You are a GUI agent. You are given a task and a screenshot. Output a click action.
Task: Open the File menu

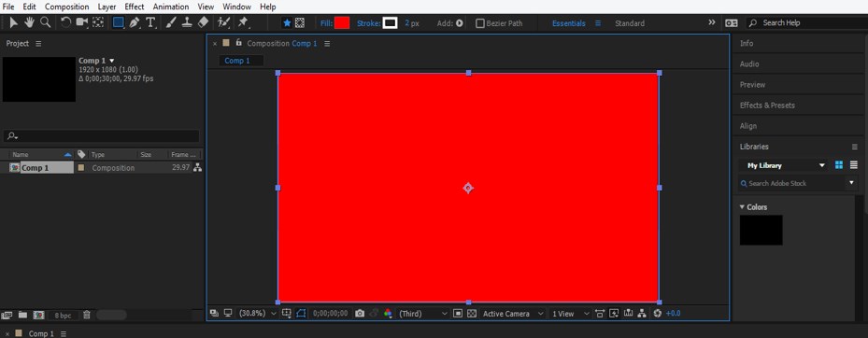(8, 7)
